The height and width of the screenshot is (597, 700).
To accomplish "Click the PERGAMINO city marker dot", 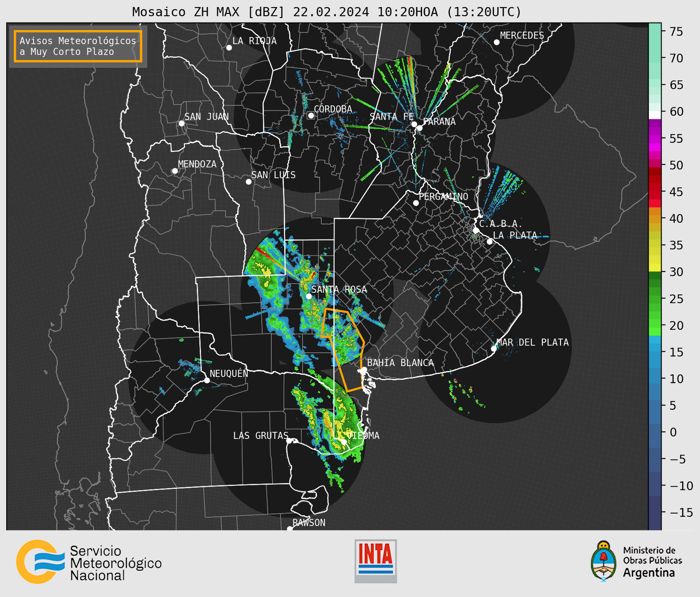I will (416, 203).
